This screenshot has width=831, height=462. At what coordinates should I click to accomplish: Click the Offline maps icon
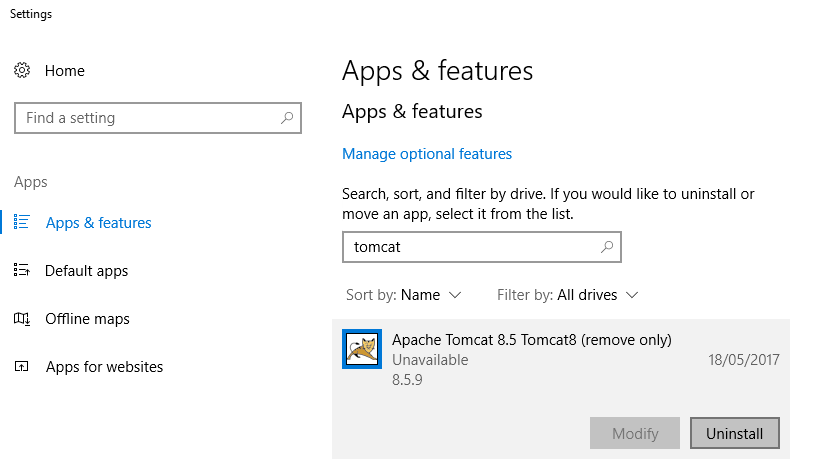(22, 318)
